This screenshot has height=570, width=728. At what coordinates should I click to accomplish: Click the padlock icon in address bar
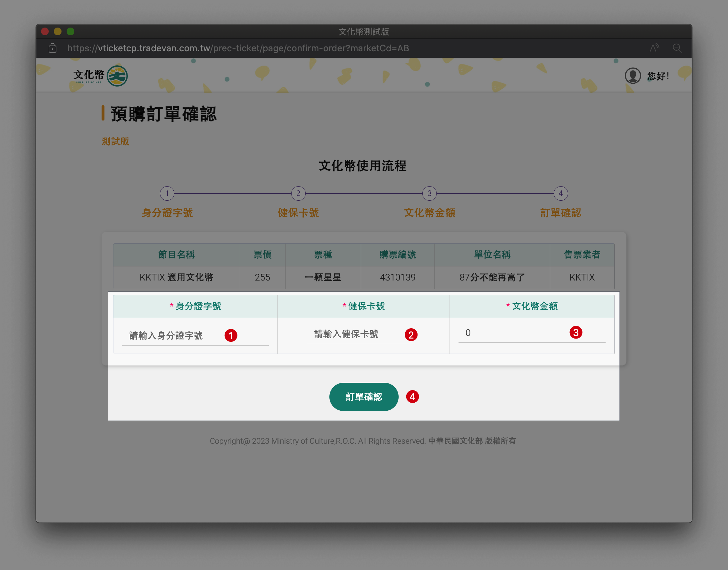coord(52,48)
